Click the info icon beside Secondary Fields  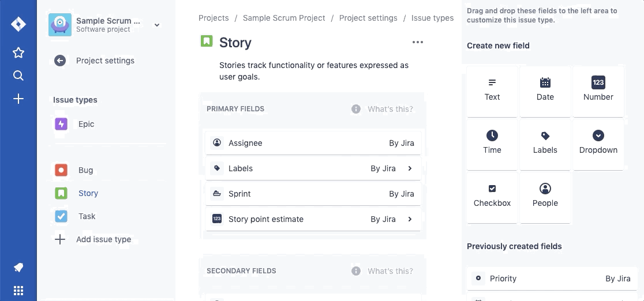click(x=356, y=271)
